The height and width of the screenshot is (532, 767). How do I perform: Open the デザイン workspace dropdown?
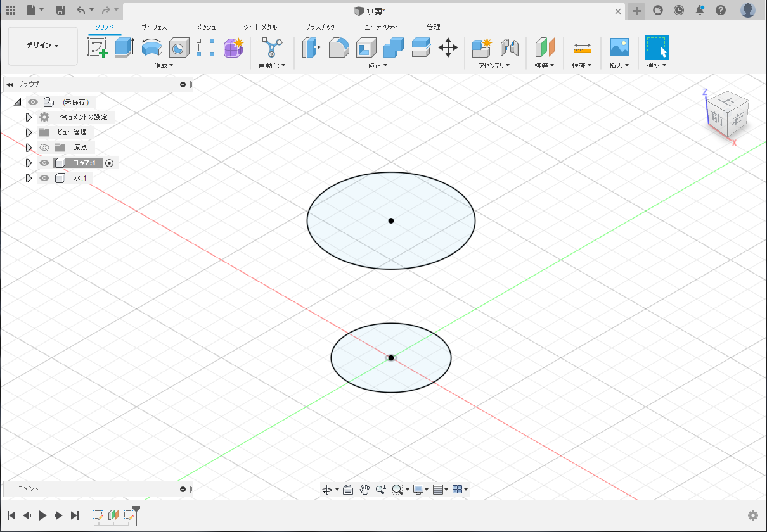point(42,46)
